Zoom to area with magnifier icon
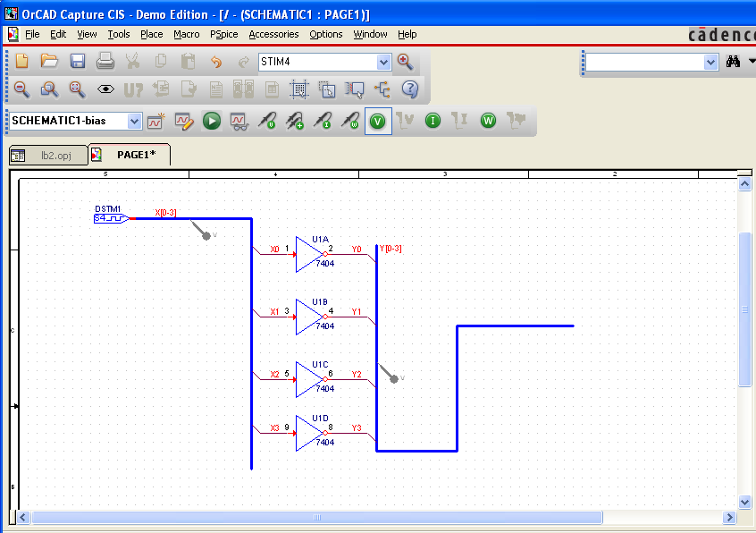Screen dimensions: 756x533 [x=50, y=89]
